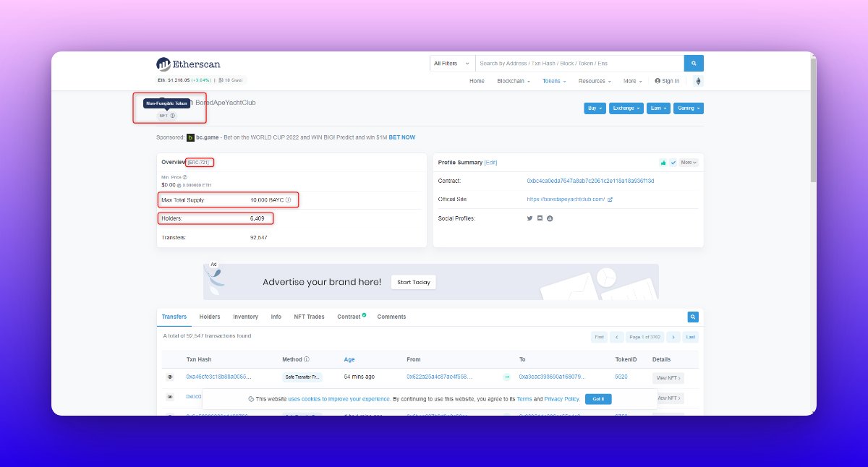Click the blue search magnifier button
Viewport: 868px width, 467px height.
click(x=694, y=63)
